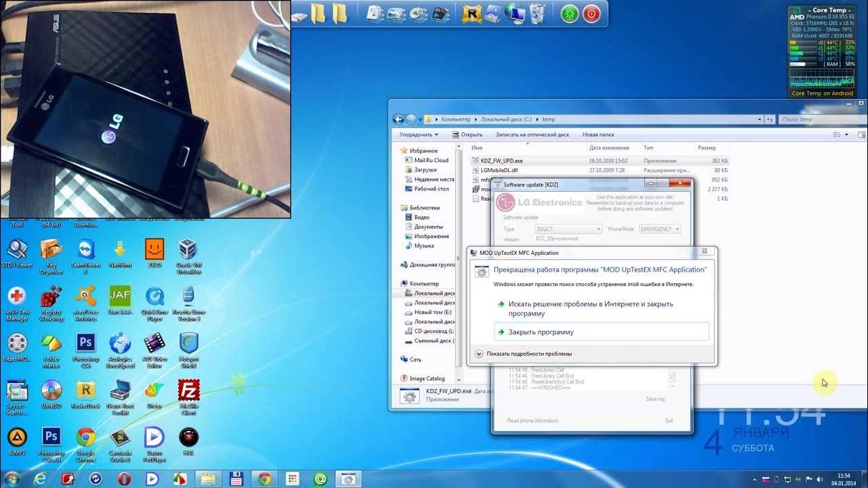
Task: Choose 'Искать решение проблемы в Интернете' option
Action: coord(601,308)
